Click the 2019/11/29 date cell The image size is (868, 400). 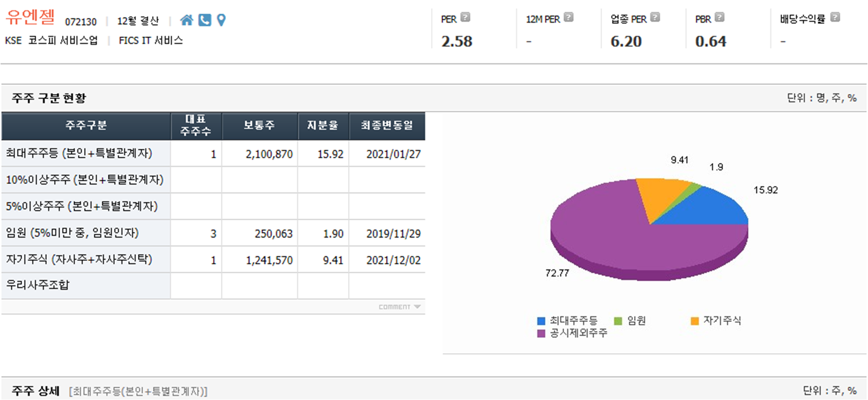point(387,233)
